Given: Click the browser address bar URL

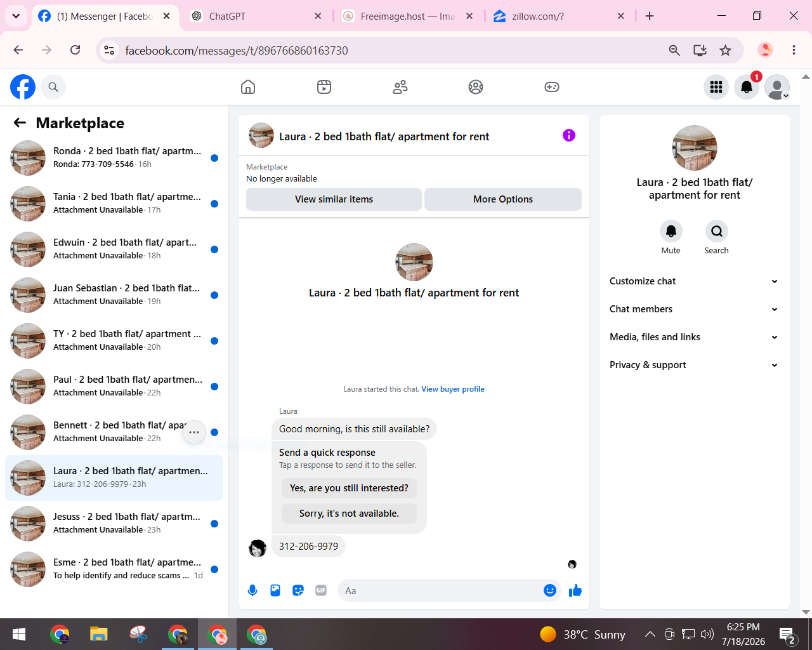Looking at the screenshot, I should coord(237,50).
